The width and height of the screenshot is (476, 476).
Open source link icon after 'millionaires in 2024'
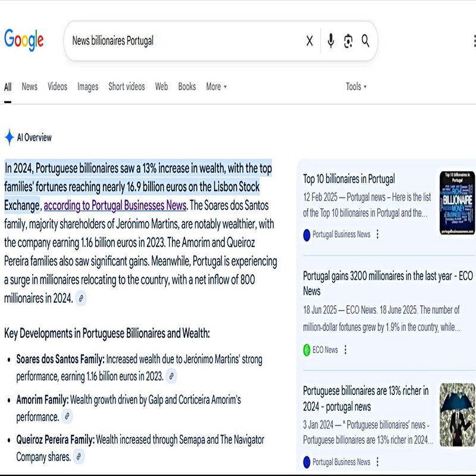pyautogui.click(x=81, y=299)
